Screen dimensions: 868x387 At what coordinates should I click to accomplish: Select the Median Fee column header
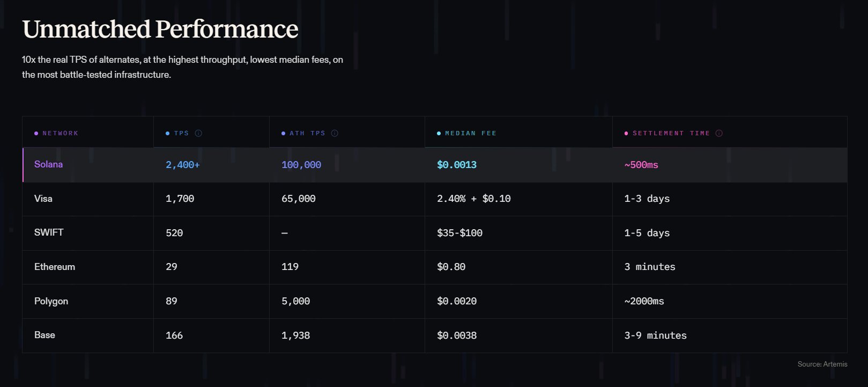470,133
